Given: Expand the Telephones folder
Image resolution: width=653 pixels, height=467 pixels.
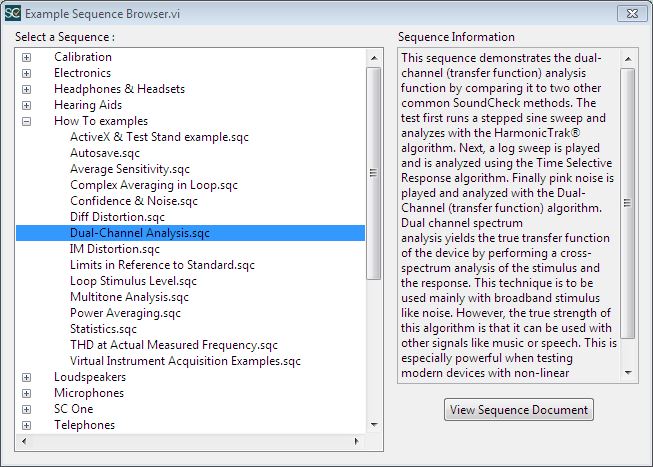Looking at the screenshot, I should (26, 425).
